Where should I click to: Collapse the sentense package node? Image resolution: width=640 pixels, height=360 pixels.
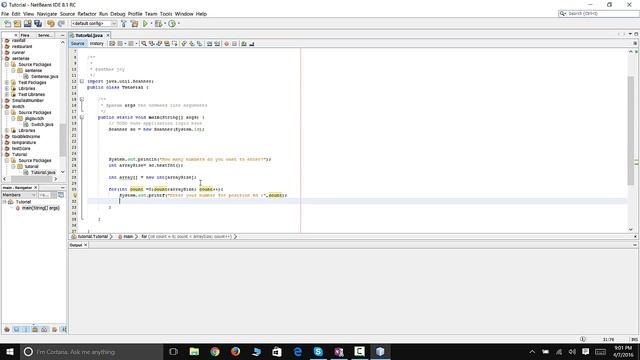tap(13, 71)
